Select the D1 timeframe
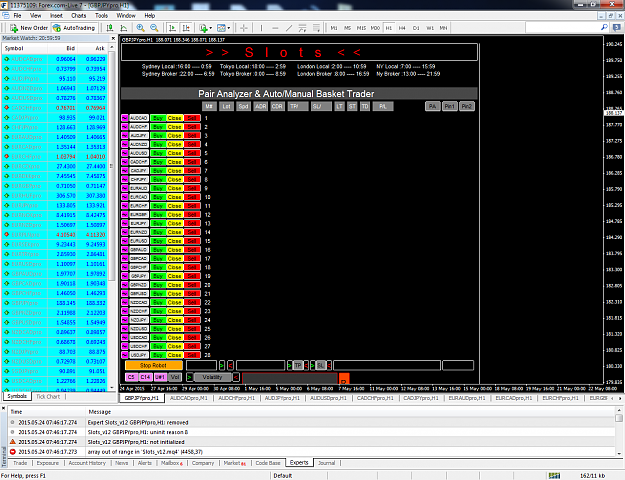This screenshot has width=625, height=480. 416,28
